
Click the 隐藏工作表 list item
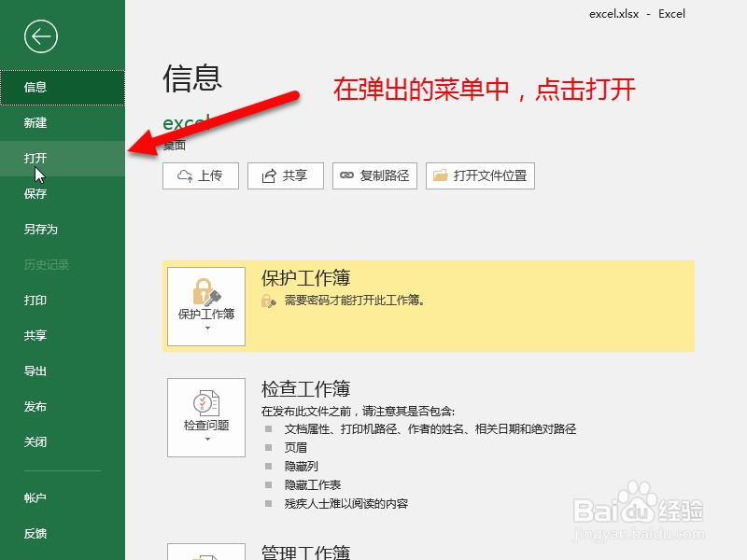[313, 484]
